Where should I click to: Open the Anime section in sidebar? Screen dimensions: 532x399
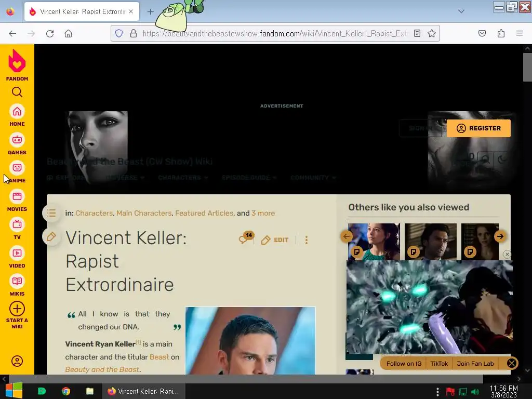tap(17, 172)
